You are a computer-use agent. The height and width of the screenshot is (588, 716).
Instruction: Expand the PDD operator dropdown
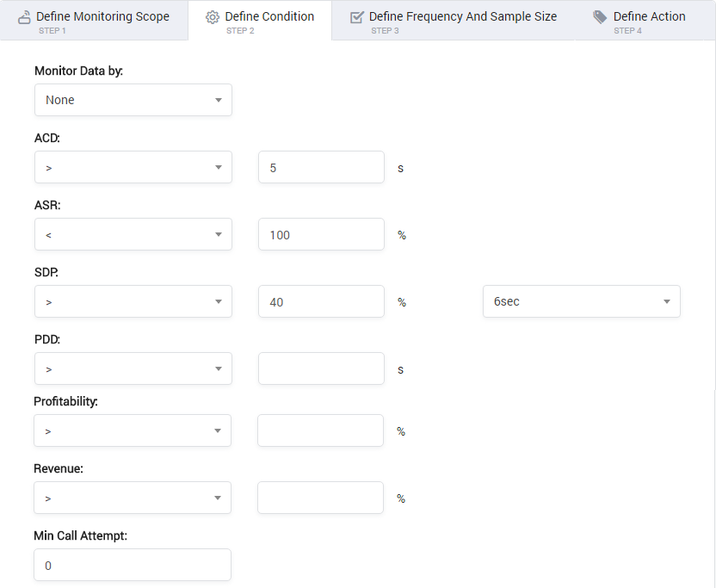pos(133,368)
